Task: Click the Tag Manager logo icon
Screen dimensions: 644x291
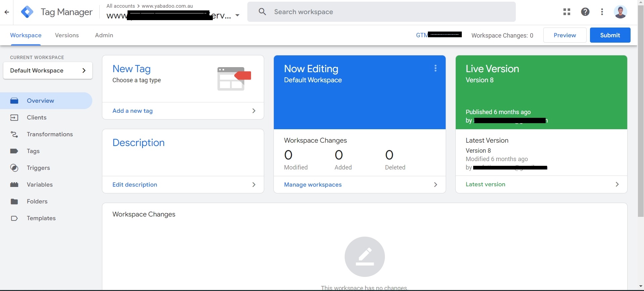Action: 27,12
